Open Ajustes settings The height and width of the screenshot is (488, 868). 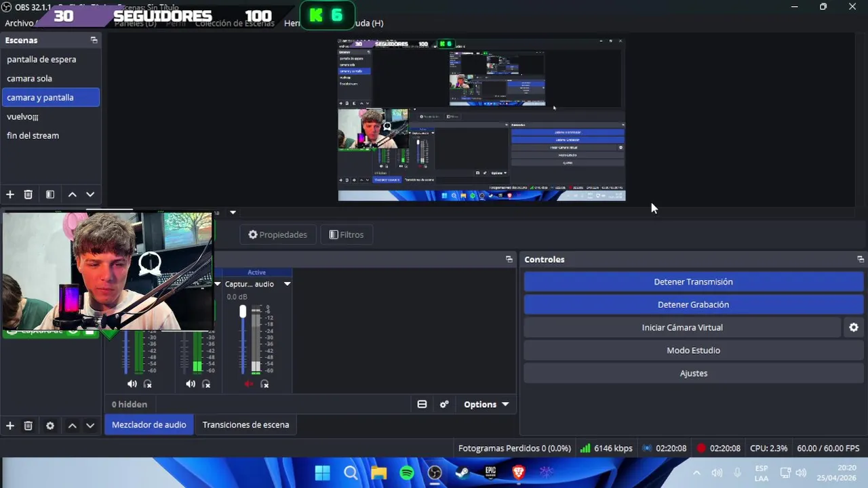pos(693,373)
